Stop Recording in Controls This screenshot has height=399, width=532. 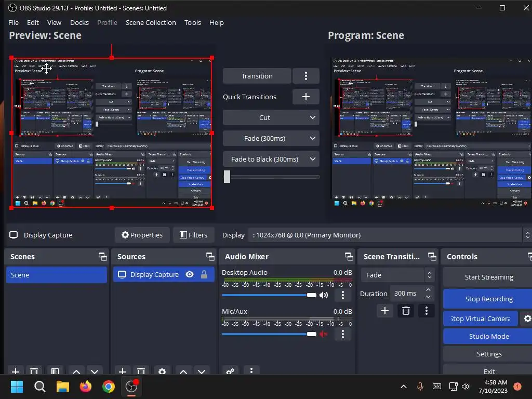point(488,299)
